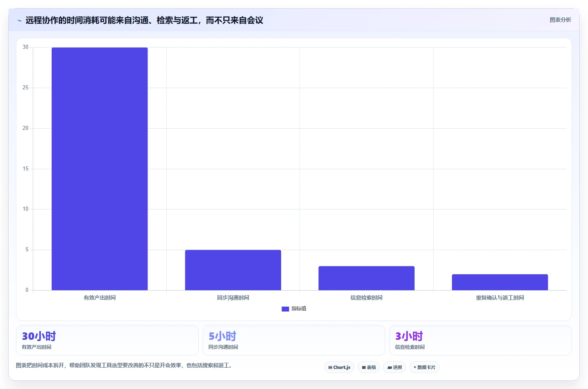Click the 指标值 legend label
The image size is (588, 389).
[x=299, y=309]
